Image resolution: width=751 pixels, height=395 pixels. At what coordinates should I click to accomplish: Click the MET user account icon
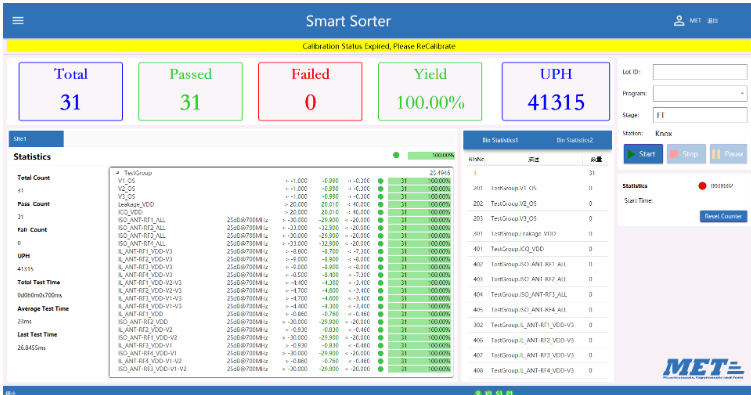(679, 21)
